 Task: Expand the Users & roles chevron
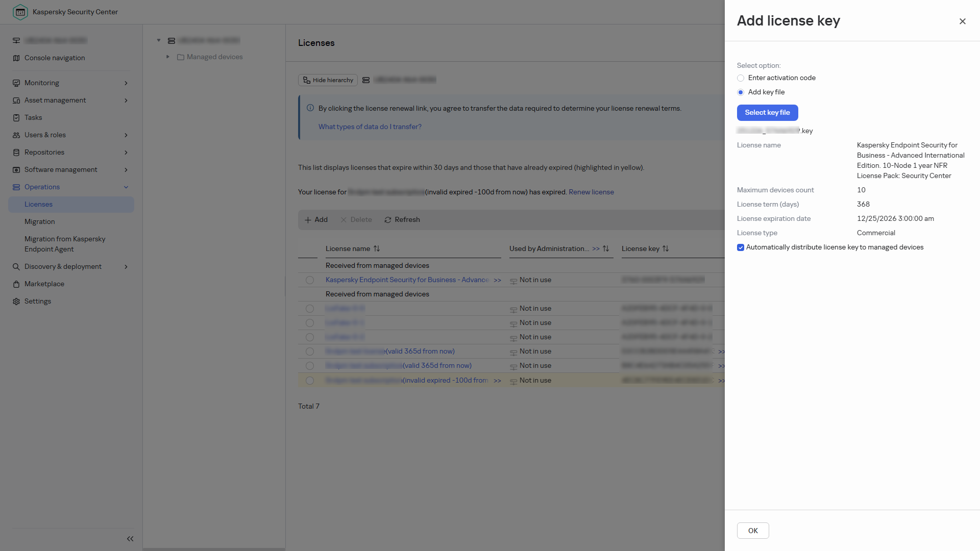pyautogui.click(x=126, y=135)
